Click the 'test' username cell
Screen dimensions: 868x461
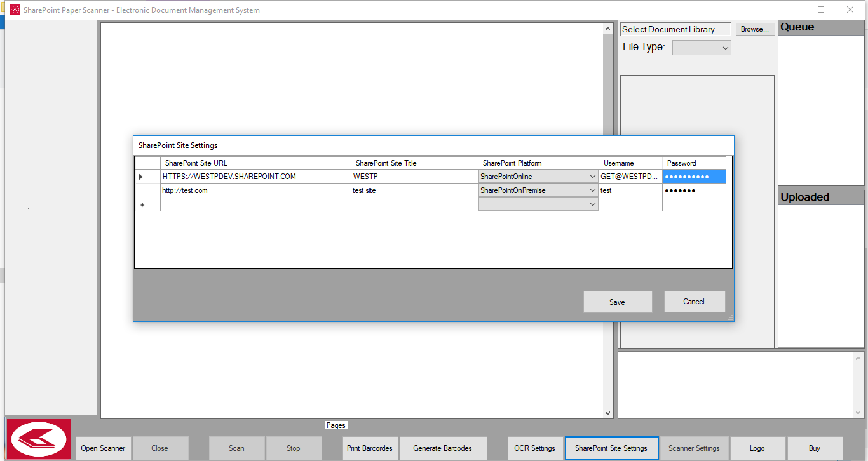point(630,190)
